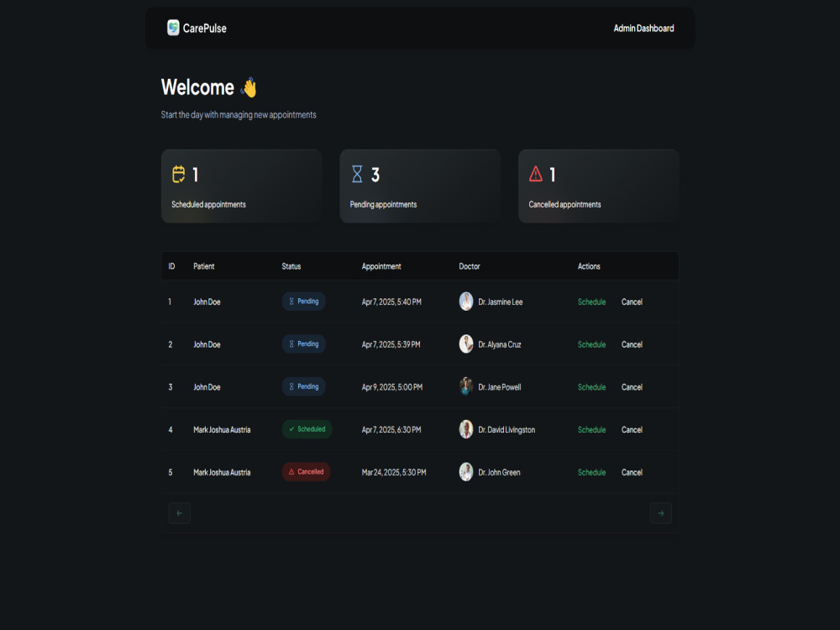Schedule the appointment with Dr. Jasmine Lee
This screenshot has height=630, width=840.
point(591,302)
